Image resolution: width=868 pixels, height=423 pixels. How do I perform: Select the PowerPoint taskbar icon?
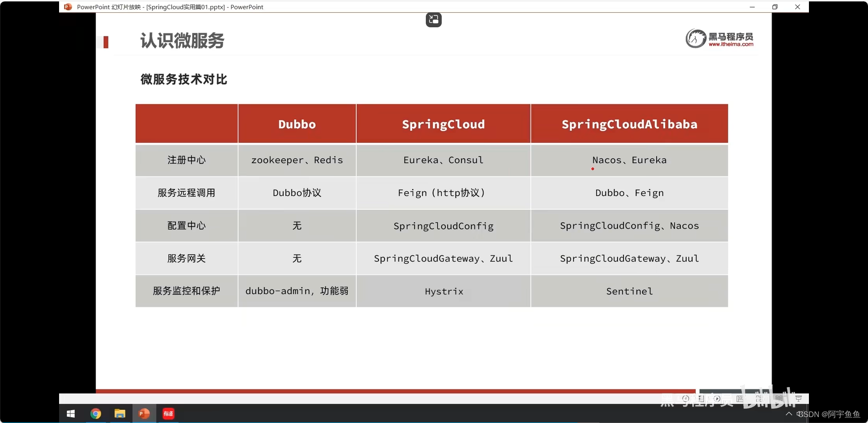144,413
